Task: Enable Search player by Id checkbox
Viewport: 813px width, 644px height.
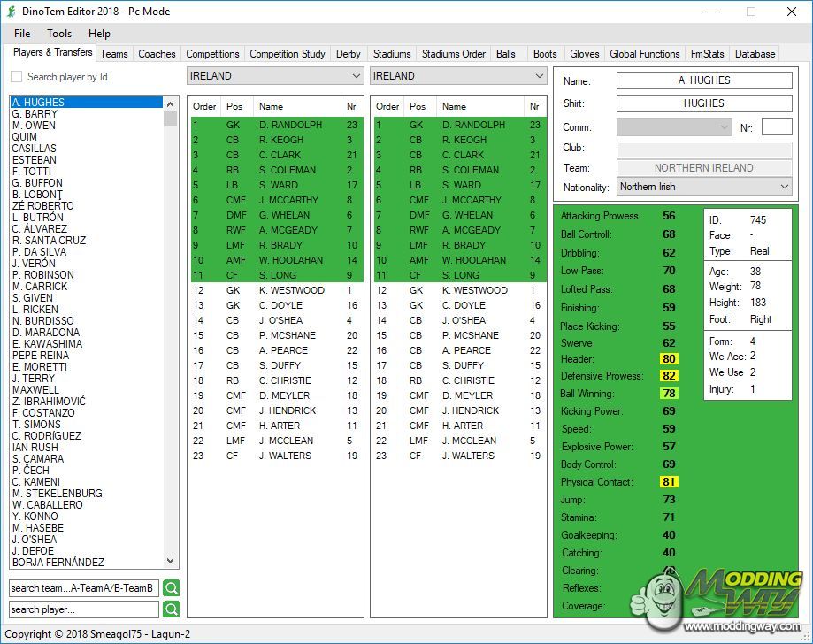Action: (17, 77)
